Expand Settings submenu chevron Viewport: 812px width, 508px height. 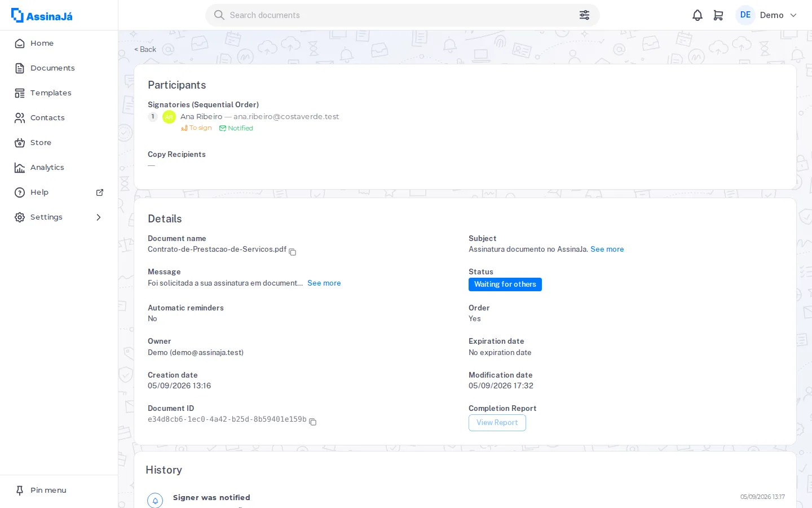pos(99,217)
